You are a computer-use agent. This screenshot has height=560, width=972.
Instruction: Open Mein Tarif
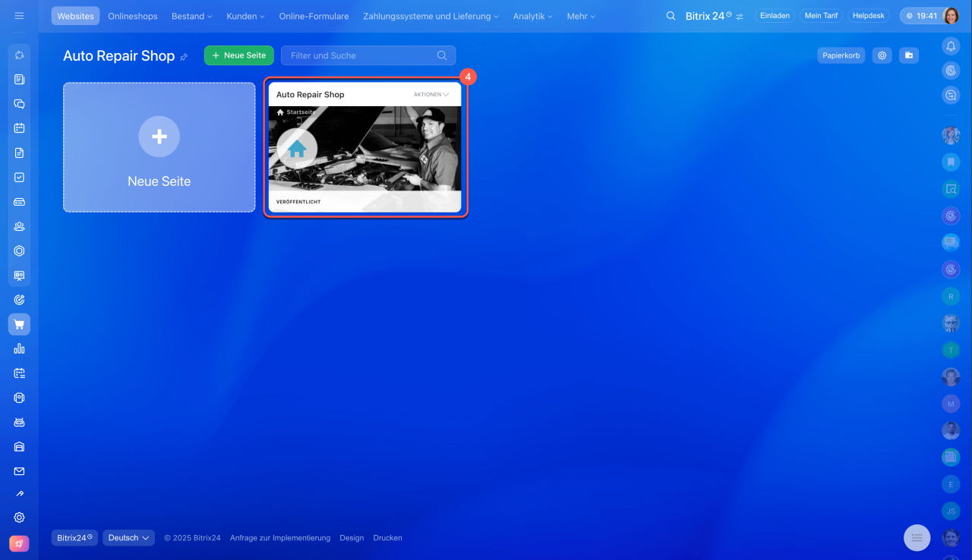click(821, 16)
